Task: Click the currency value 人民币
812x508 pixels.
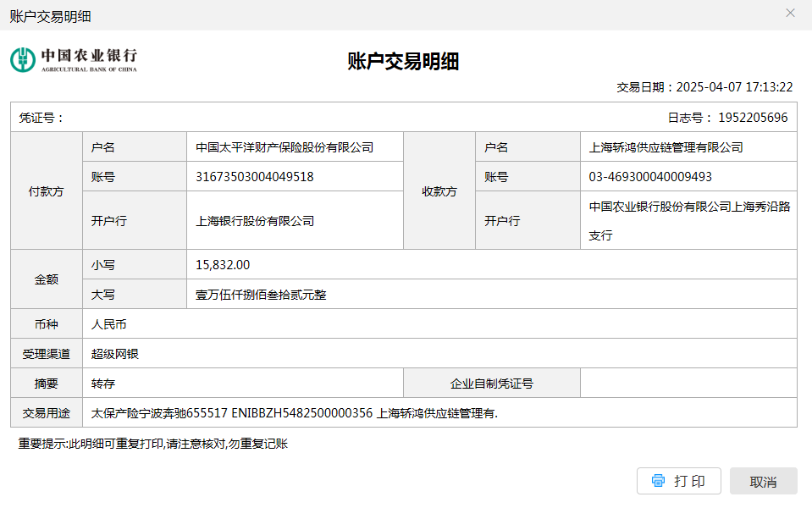Action: click(109, 324)
